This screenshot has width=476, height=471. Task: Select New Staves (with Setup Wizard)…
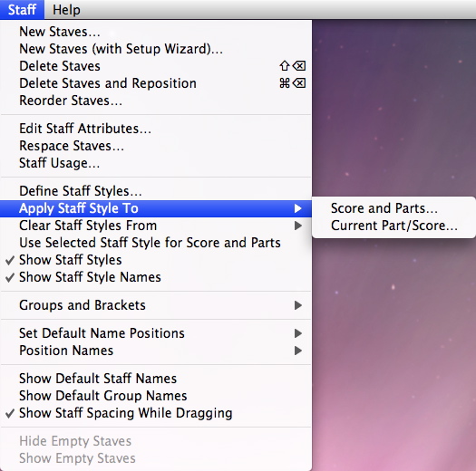156,49
